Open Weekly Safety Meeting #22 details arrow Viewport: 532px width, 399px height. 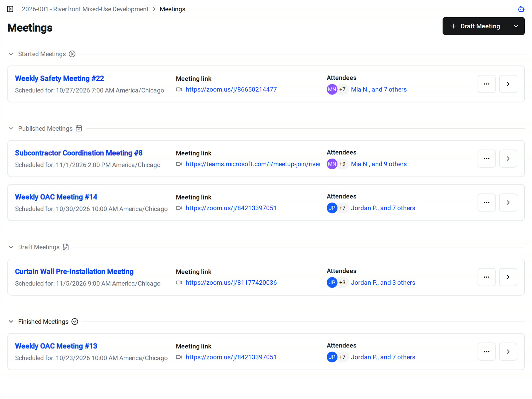[x=508, y=84]
